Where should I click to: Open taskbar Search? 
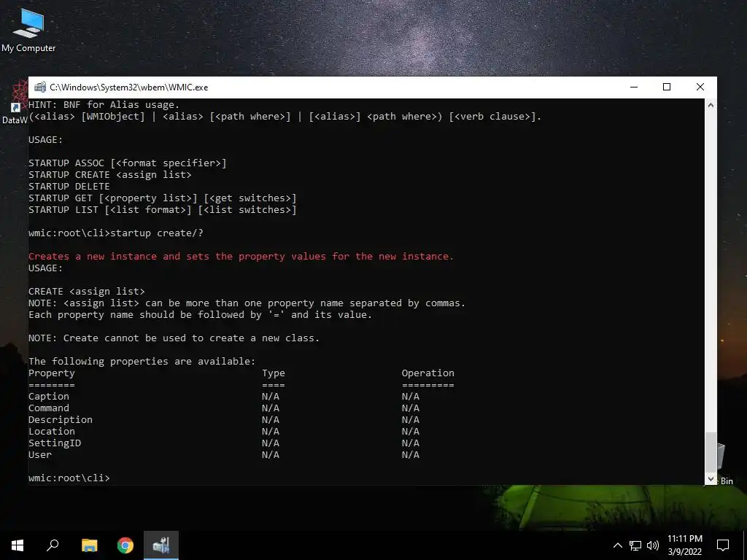click(53, 545)
